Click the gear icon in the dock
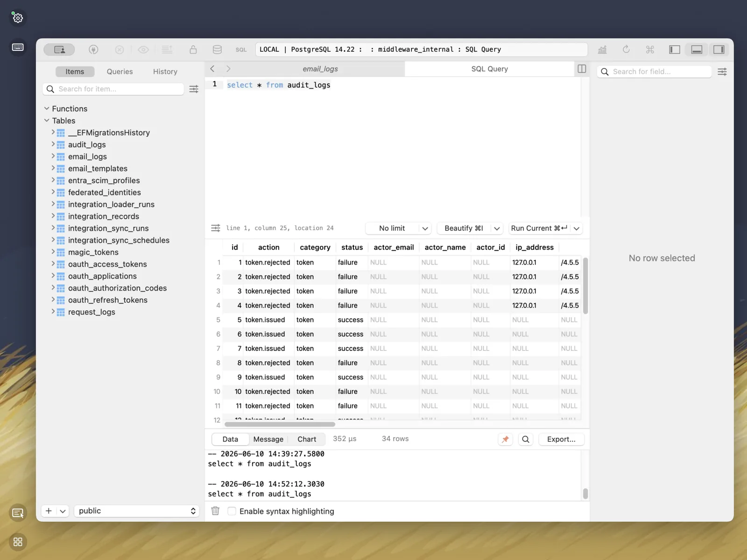The height and width of the screenshot is (560, 747). click(18, 18)
